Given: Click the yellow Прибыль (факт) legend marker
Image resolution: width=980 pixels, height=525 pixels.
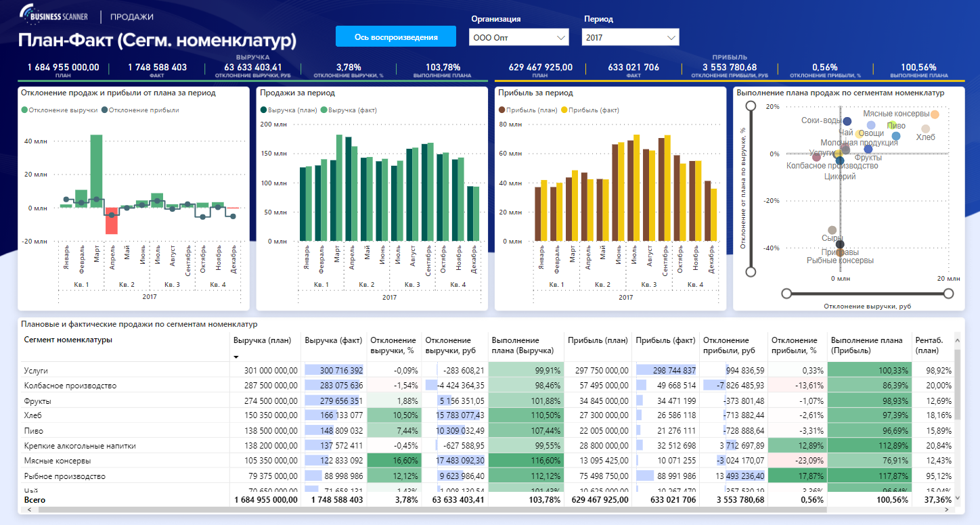Looking at the screenshot, I should (x=564, y=110).
